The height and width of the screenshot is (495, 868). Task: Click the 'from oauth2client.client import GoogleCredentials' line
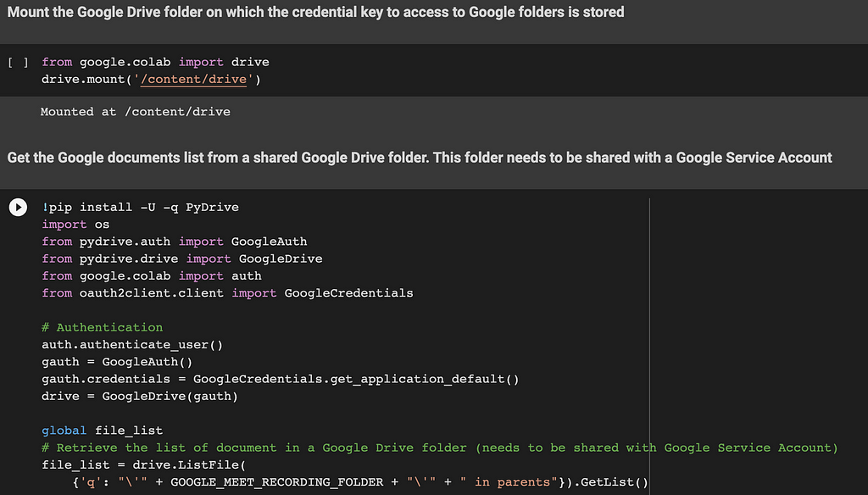tap(227, 293)
